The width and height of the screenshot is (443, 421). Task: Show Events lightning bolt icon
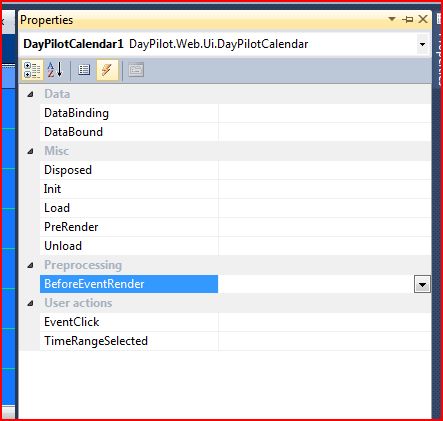click(107, 70)
